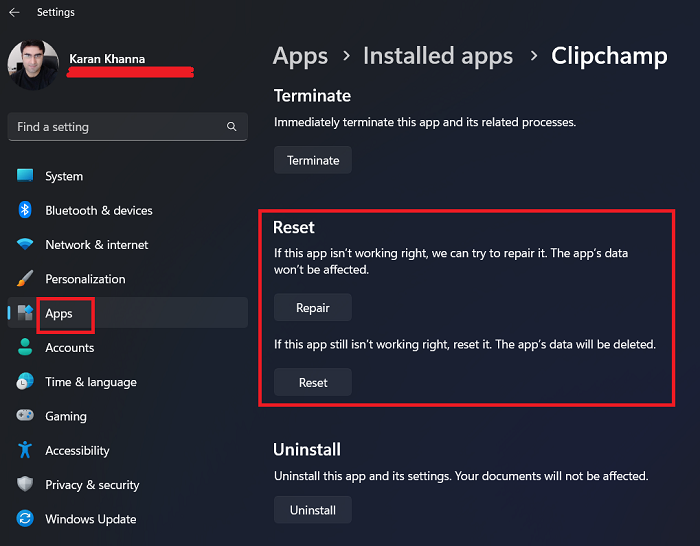This screenshot has width=700, height=546.
Task: Click the Bluetooth & devices icon
Action: [x=26, y=210]
